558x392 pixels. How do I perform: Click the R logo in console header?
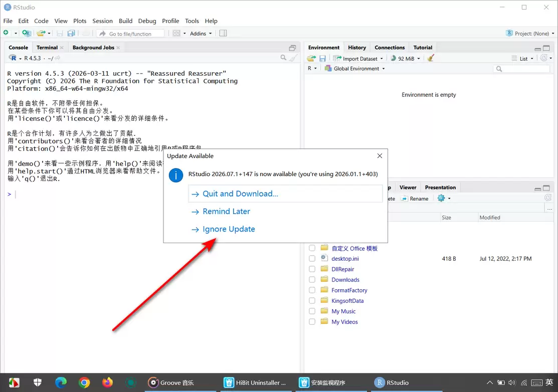13,58
